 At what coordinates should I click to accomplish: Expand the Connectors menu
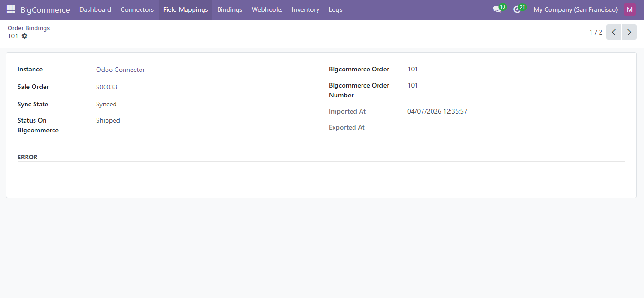pyautogui.click(x=137, y=9)
